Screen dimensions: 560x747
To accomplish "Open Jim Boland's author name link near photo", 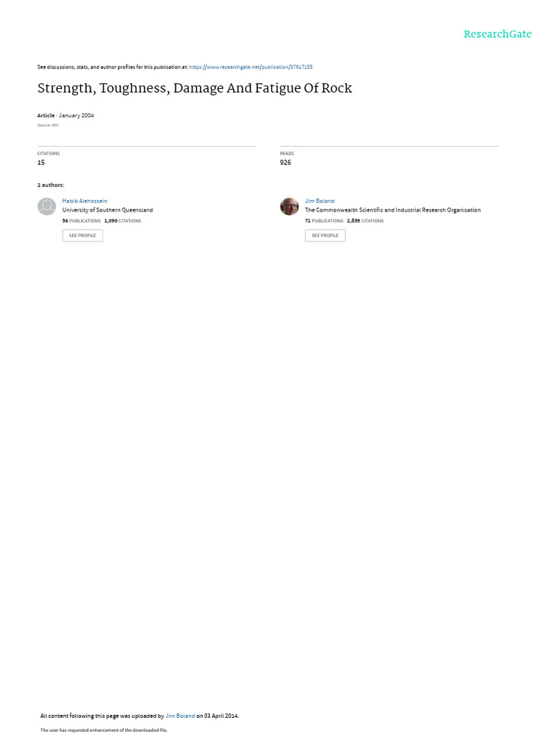I will pos(320,201).
